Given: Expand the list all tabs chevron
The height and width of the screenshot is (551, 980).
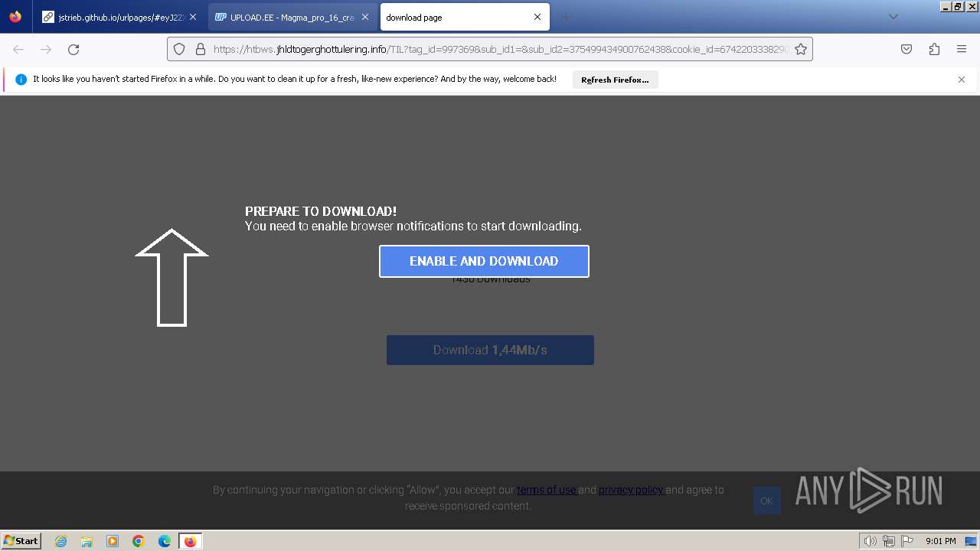Looking at the screenshot, I should point(893,17).
